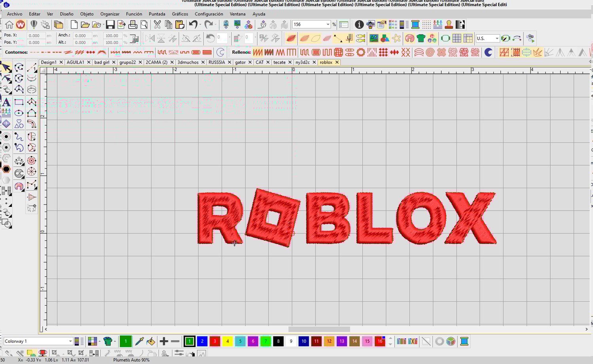Toggle show bitmap images
Image resolution: width=593 pixels, height=364 pixels.
(374, 38)
